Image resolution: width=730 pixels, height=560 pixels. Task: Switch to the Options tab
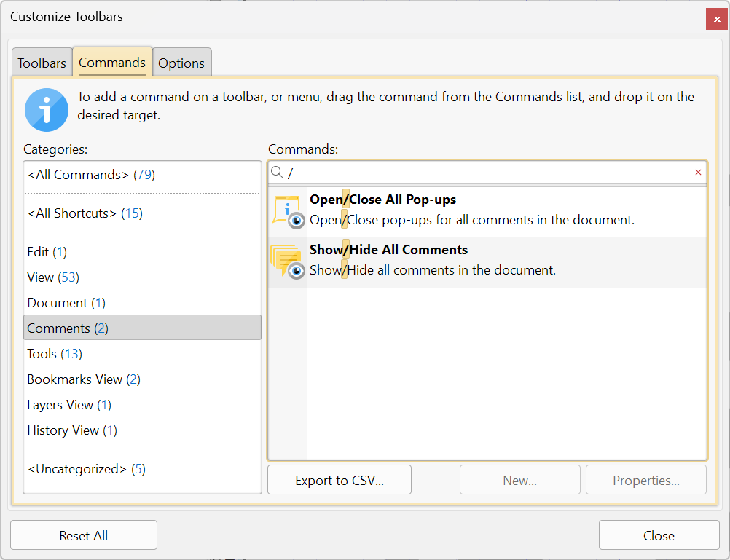[x=181, y=63]
